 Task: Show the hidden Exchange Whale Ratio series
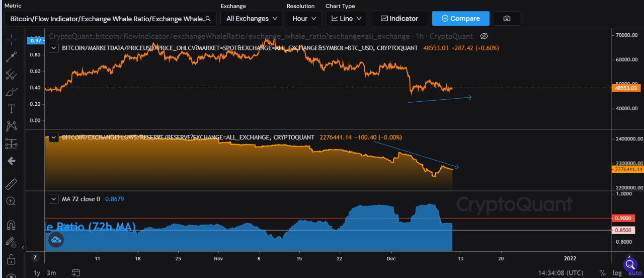[x=484, y=36]
